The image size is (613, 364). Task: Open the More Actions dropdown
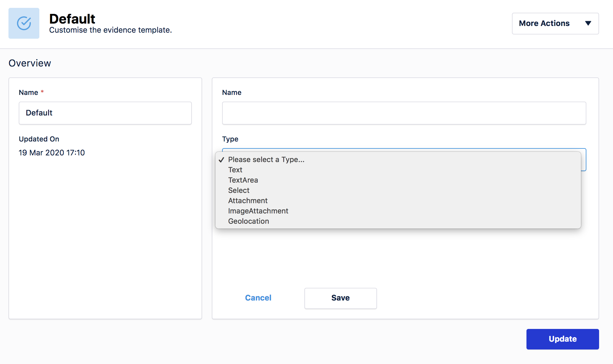point(555,24)
